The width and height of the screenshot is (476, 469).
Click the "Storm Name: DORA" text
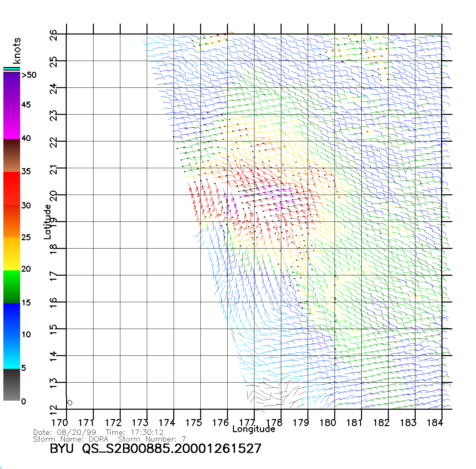[x=71, y=439]
